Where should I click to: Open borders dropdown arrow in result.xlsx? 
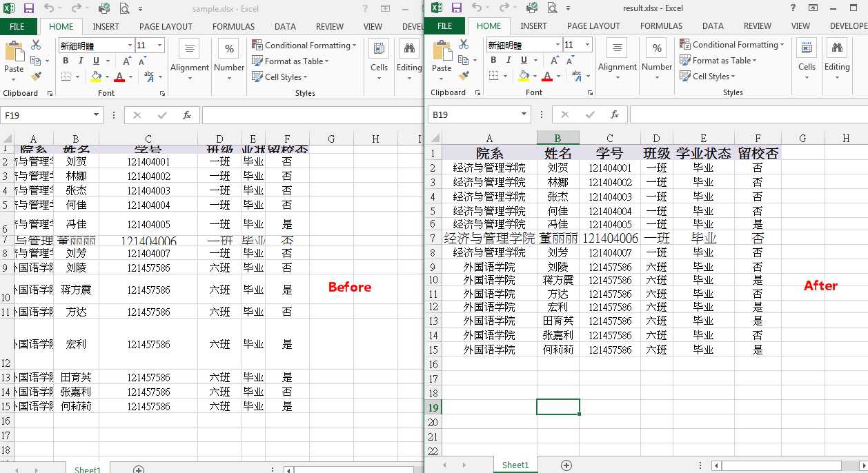click(506, 77)
